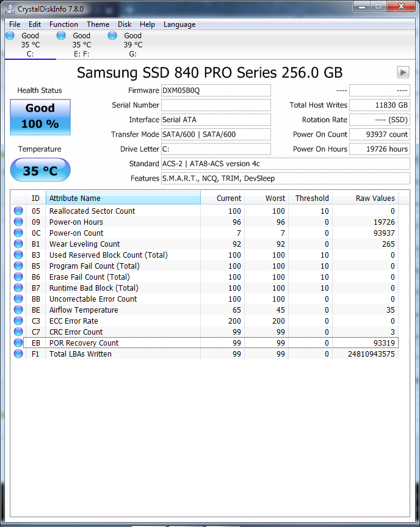Image resolution: width=420 pixels, height=527 pixels.
Task: Click the Firmware field DXM05B0Q
Action: click(215, 90)
